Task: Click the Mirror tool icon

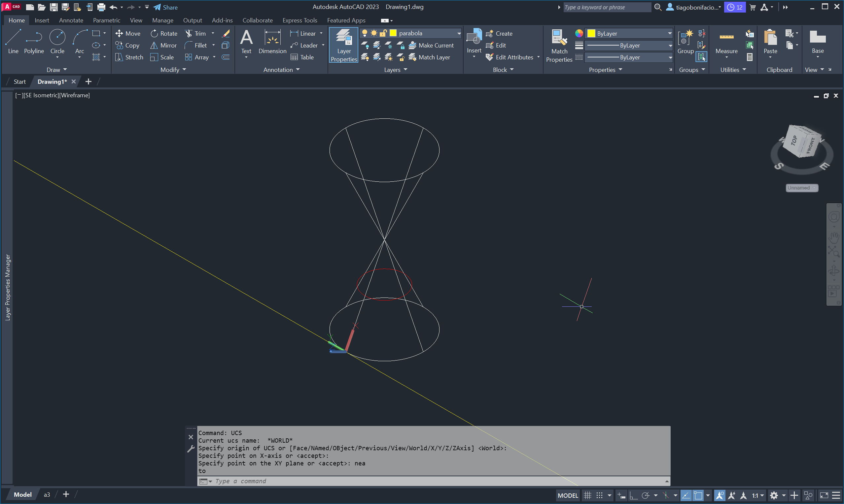Action: (x=154, y=45)
